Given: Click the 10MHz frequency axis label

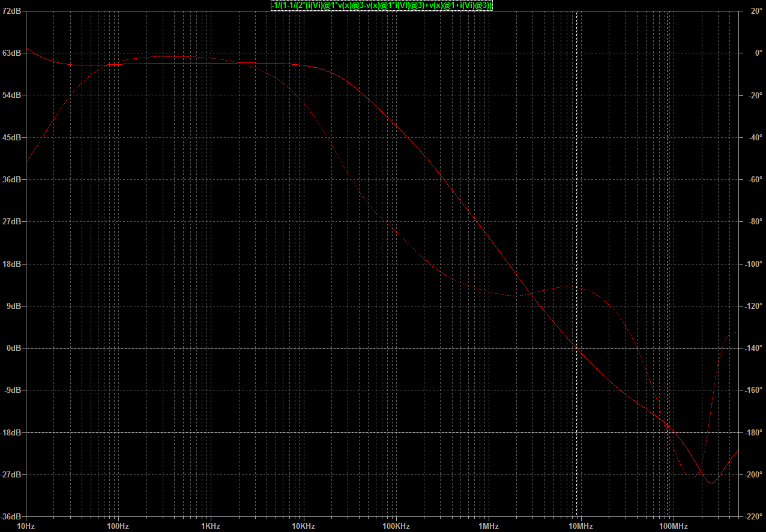Looking at the screenshot, I should click(581, 526).
